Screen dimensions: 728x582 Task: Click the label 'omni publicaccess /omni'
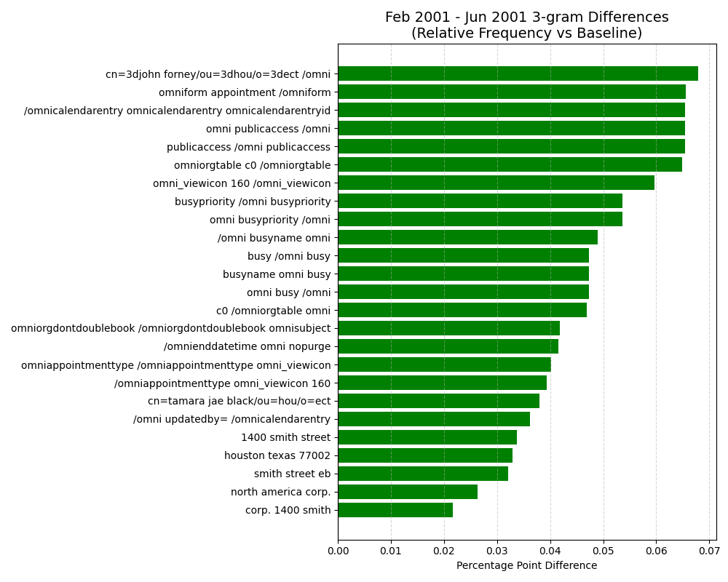coord(269,129)
